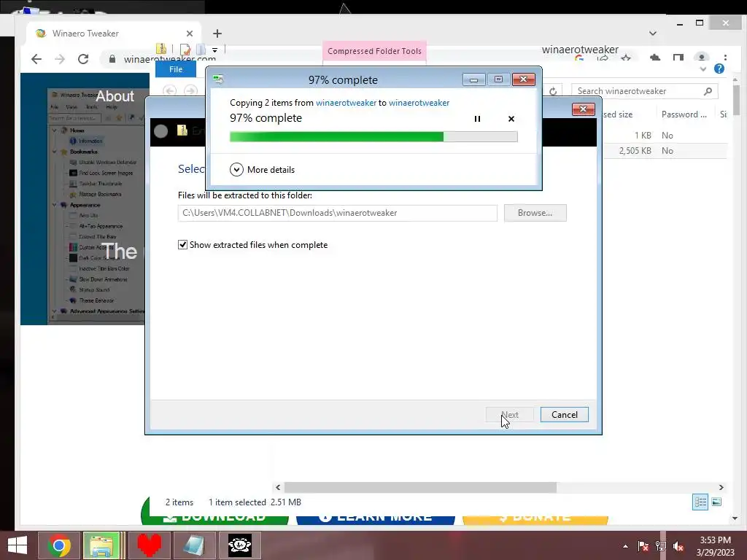Open the red heart taskbar app
747x560 pixels.
click(x=149, y=545)
